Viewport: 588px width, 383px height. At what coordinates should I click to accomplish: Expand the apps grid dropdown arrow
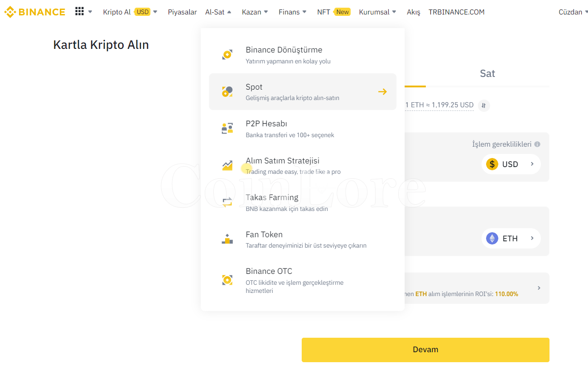90,12
